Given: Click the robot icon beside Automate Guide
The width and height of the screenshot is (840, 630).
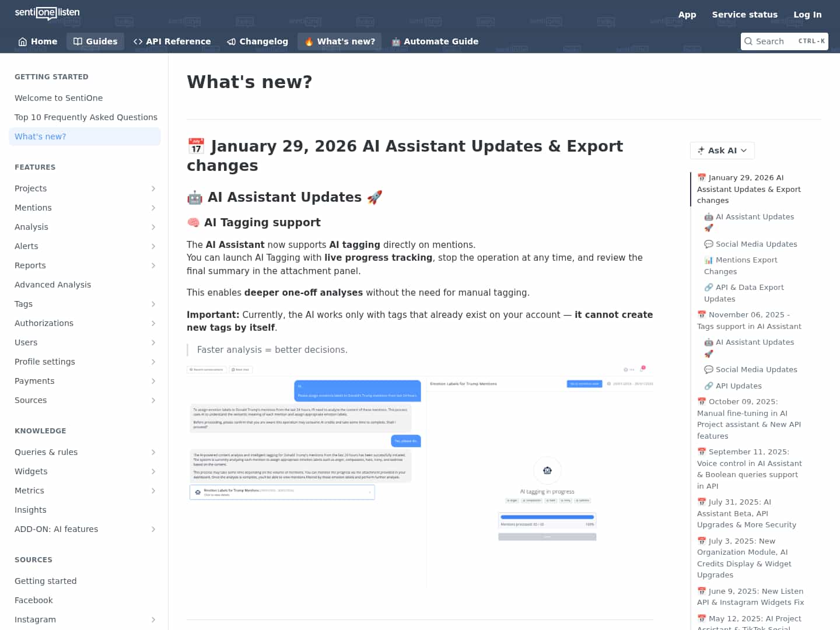Looking at the screenshot, I should pos(396,41).
